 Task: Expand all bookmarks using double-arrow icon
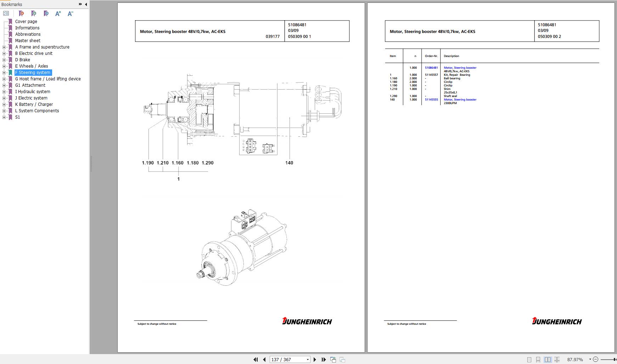pyautogui.click(x=80, y=4)
